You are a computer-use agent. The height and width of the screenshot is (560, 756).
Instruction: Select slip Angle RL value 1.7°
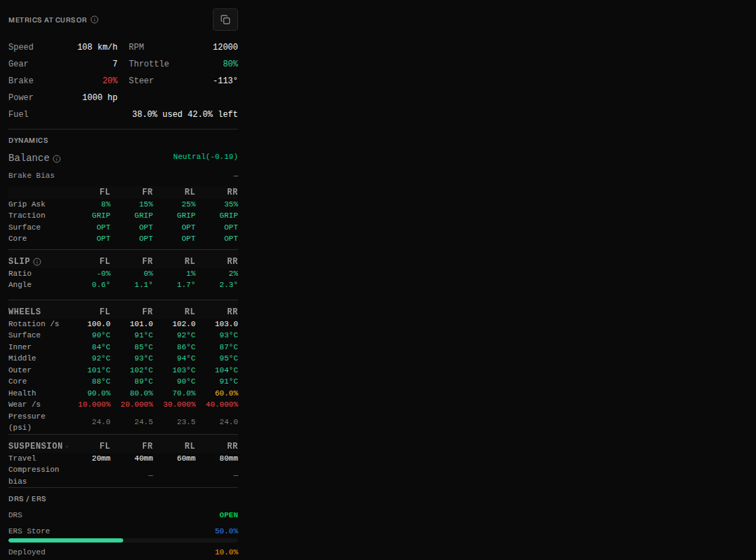pos(185,285)
